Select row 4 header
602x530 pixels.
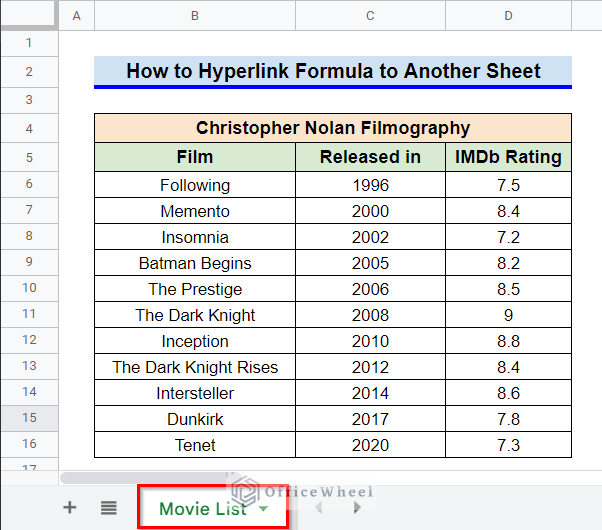click(x=29, y=128)
